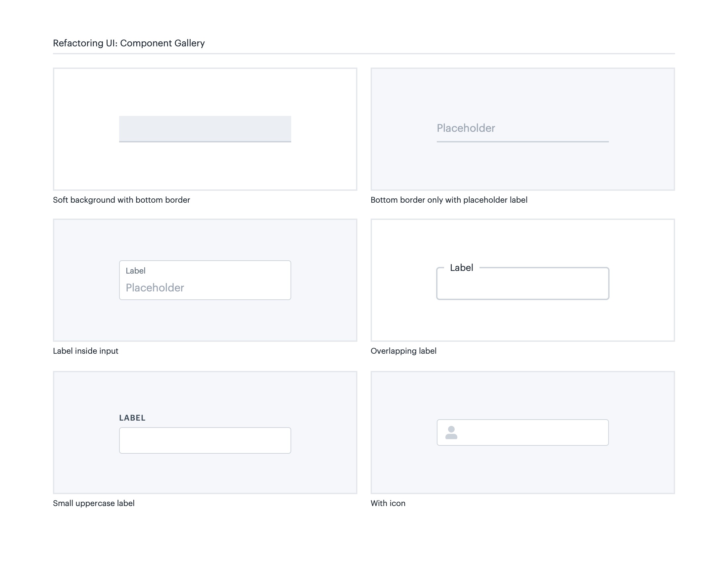Click the Overlapping label caption
The image size is (728, 563).
[403, 351]
